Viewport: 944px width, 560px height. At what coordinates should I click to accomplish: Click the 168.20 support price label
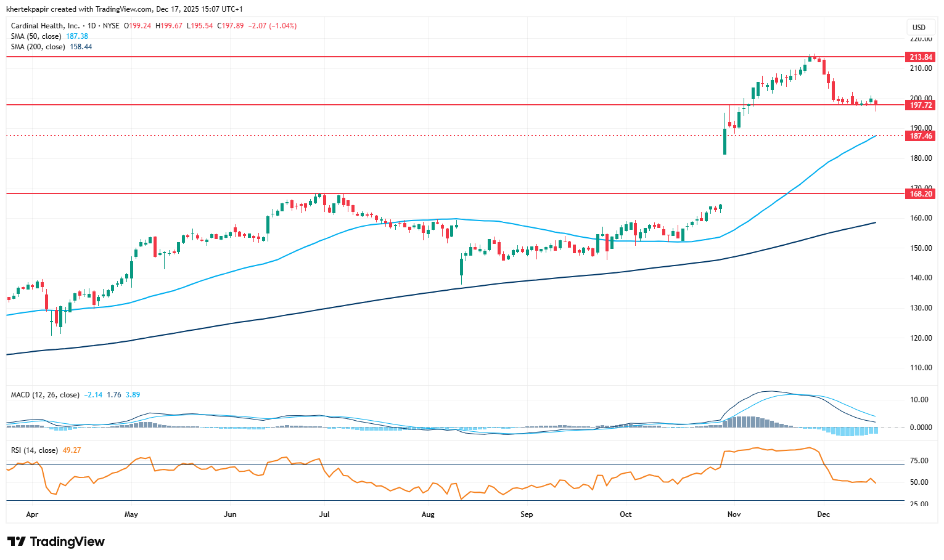[921, 194]
